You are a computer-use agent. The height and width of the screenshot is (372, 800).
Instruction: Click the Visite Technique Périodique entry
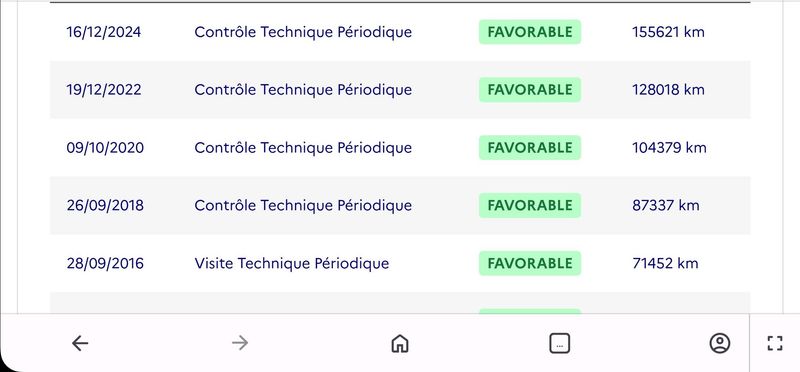click(x=292, y=263)
